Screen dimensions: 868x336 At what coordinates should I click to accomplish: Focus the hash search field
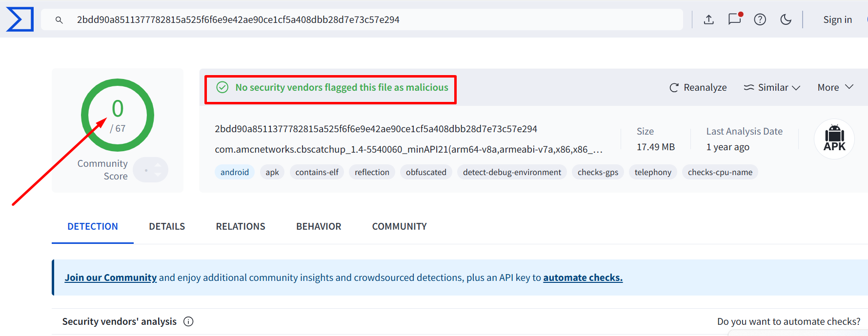point(362,20)
